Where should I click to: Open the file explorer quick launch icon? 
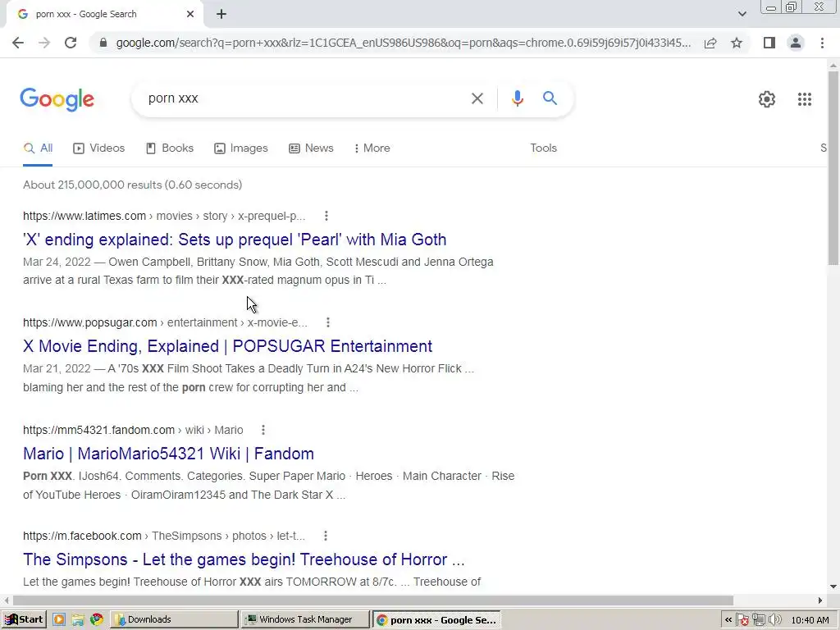78,620
